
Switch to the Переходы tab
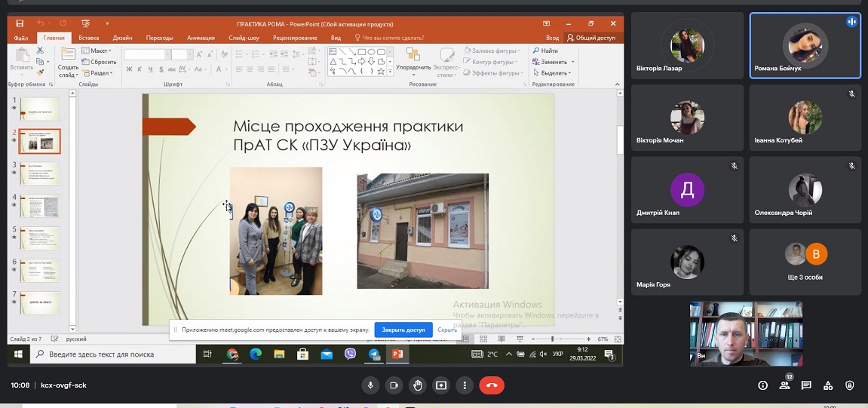159,38
